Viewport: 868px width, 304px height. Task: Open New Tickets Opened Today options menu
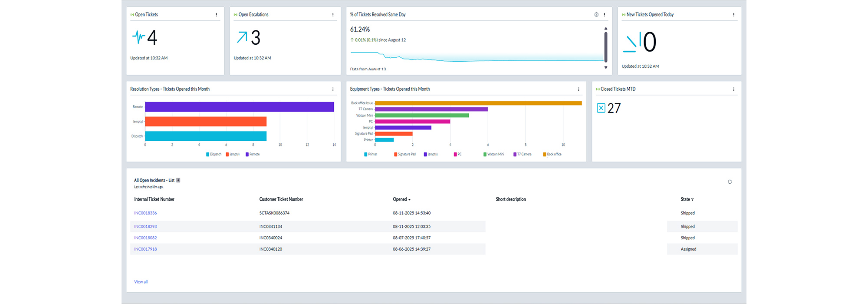(733, 15)
